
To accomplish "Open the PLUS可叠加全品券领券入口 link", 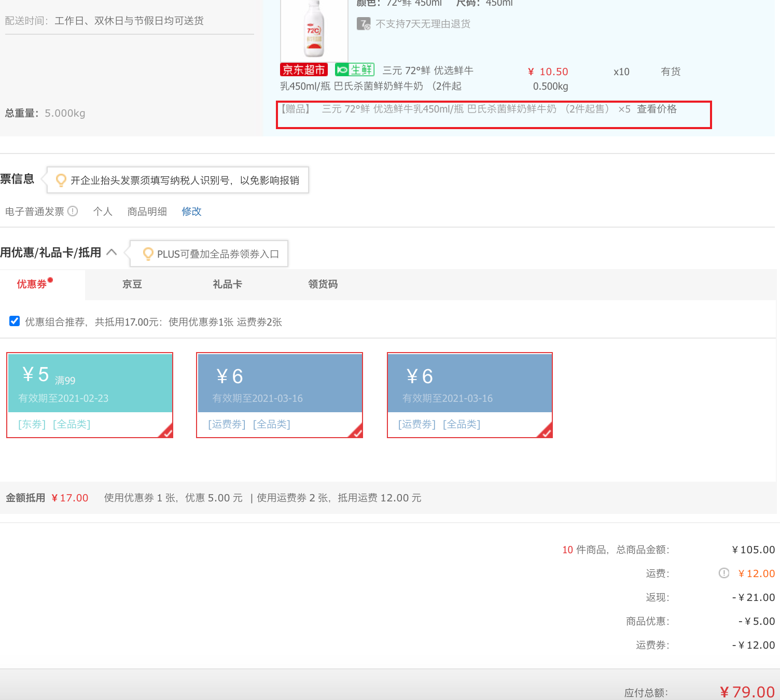I will 218,254.
